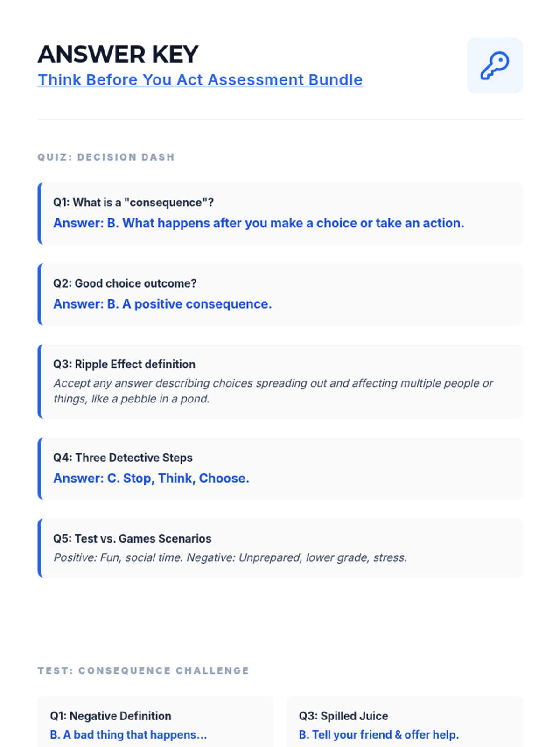The width and height of the screenshot is (560, 747).
Task: Click Q5 Test vs. Games Scenarios title
Action: (132, 538)
